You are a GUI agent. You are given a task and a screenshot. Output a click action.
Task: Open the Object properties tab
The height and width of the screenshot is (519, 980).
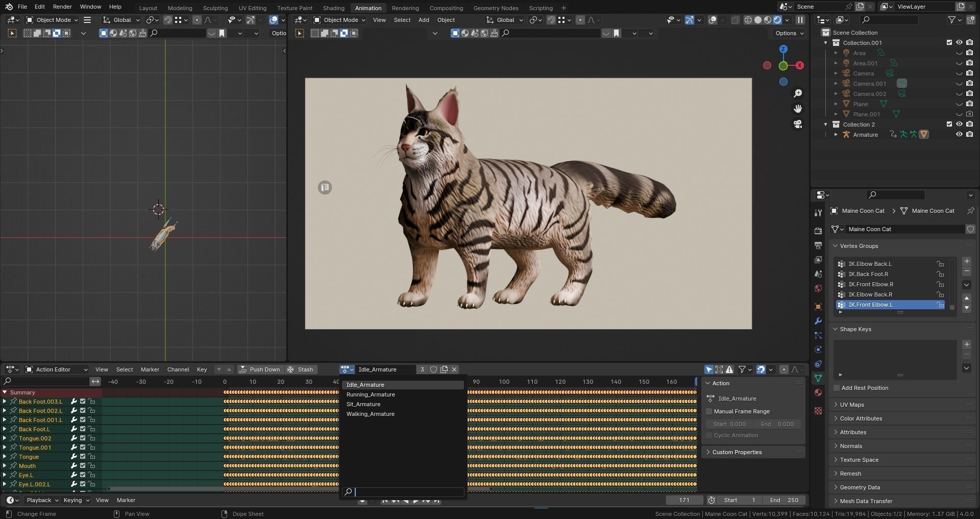818,307
